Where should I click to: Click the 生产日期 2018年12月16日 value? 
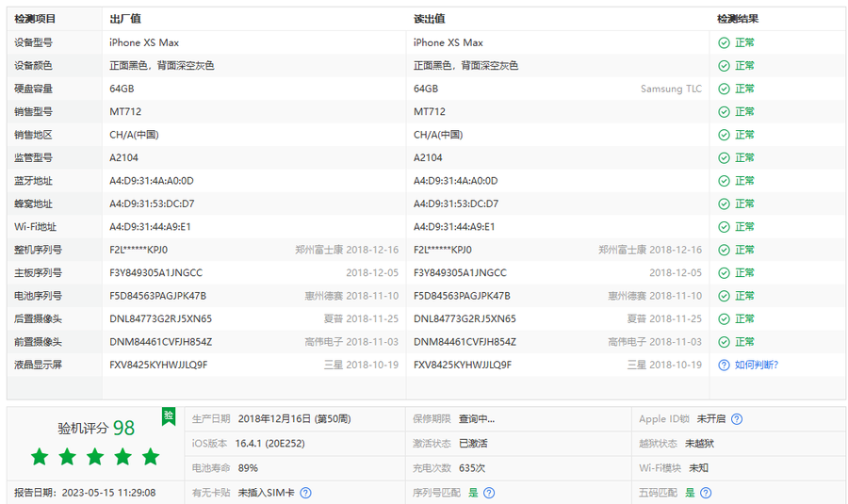click(x=294, y=419)
